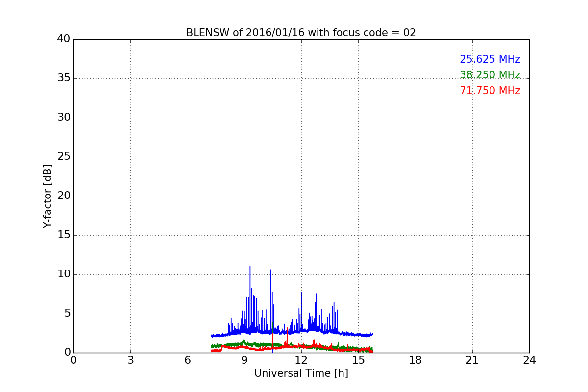The width and height of the screenshot is (588, 392).
Task: Click x-axis tick label 12
Action: 301,360
